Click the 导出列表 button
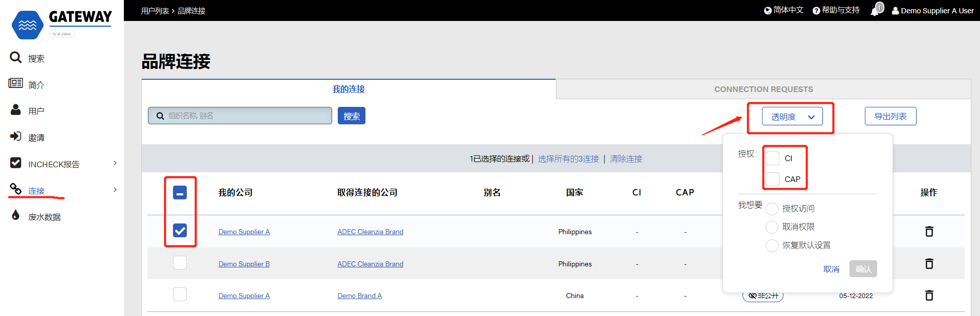The width and height of the screenshot is (980, 316). coord(890,116)
